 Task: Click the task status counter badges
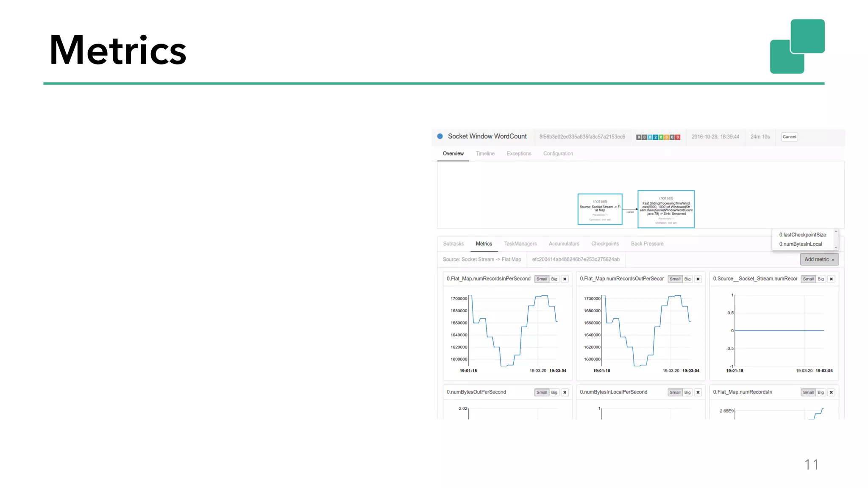[x=658, y=137]
